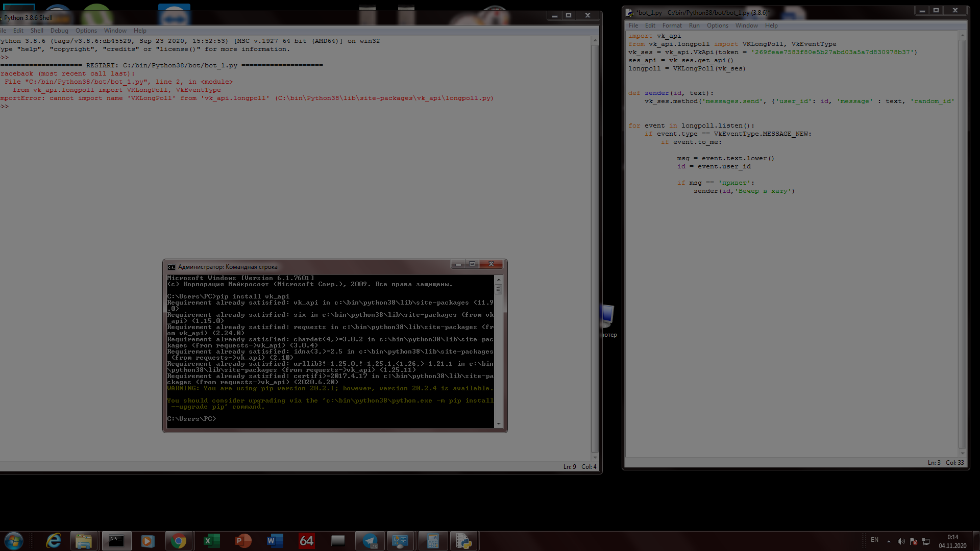
Task: Open Help menu in bot_1.py editor
Action: click(x=771, y=26)
